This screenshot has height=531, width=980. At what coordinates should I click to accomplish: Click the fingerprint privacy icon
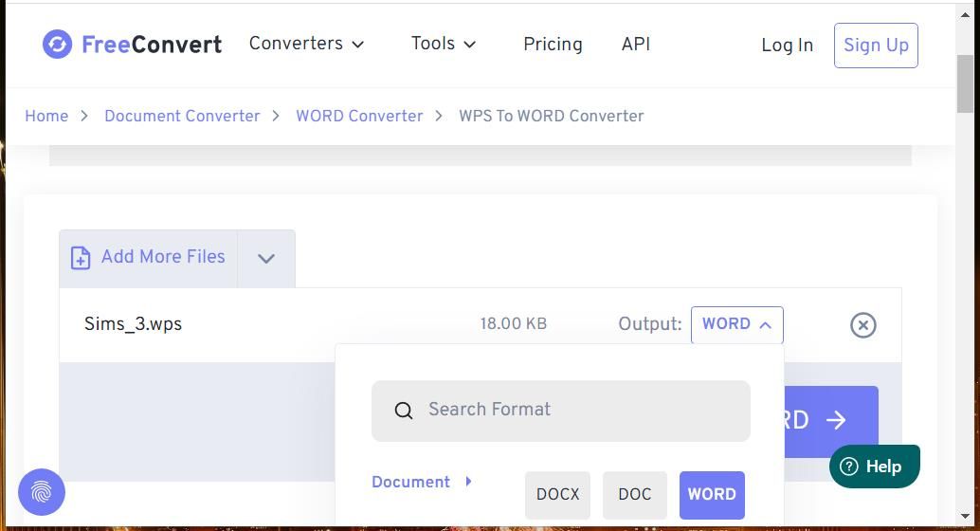click(x=42, y=492)
